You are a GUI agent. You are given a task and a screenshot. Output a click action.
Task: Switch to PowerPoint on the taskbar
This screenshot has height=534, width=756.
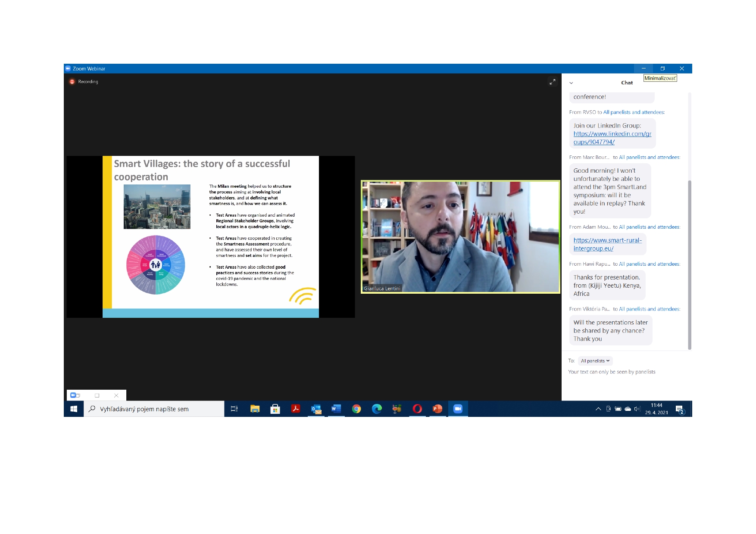tap(437, 409)
